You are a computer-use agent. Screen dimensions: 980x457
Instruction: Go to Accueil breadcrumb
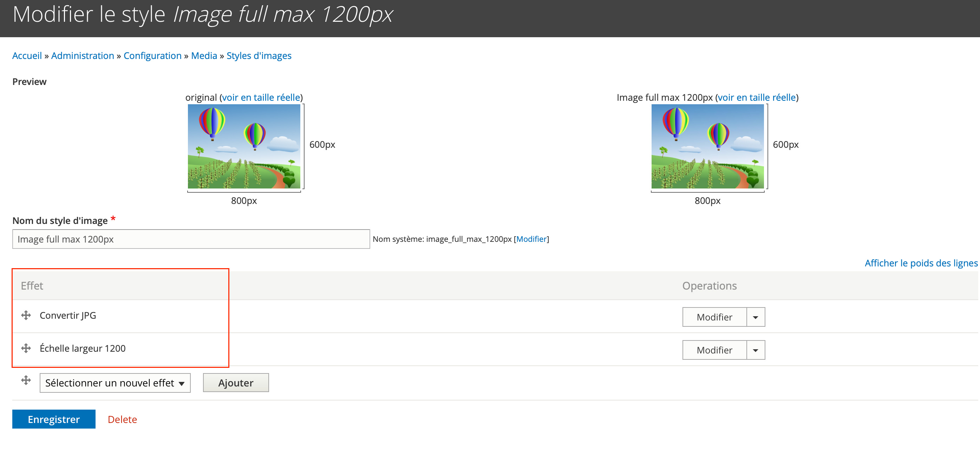click(27, 55)
